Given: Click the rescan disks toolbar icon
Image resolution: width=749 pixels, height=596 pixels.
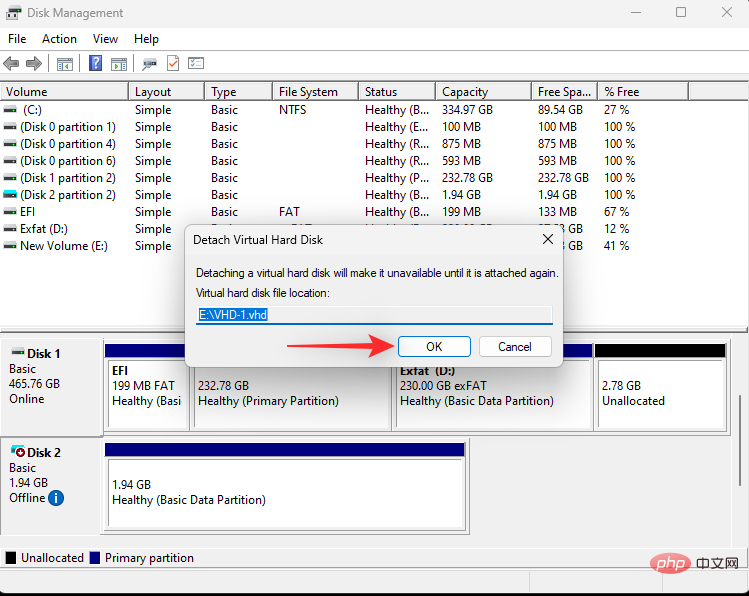Looking at the screenshot, I should [x=150, y=64].
